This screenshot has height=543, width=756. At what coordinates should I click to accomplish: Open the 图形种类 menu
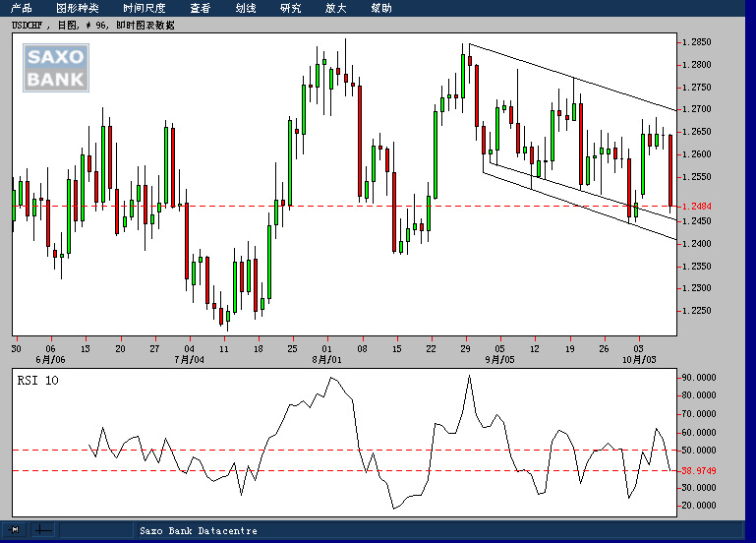(x=77, y=8)
